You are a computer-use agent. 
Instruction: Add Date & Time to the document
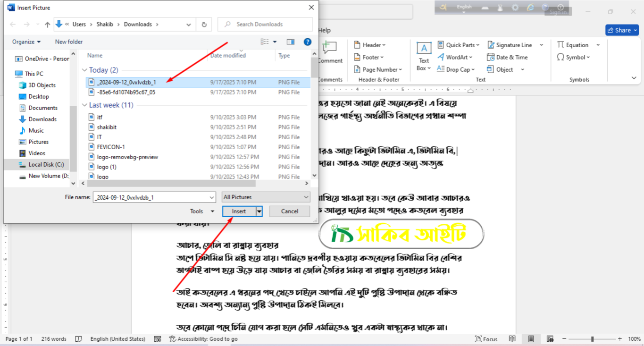click(x=508, y=57)
